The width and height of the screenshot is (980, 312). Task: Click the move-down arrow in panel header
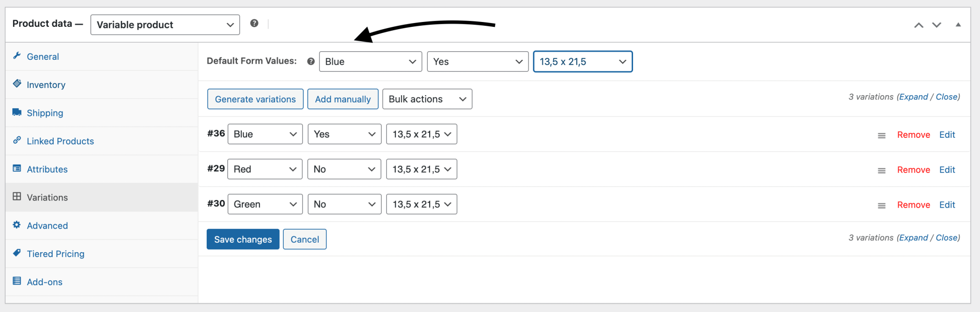[x=936, y=25]
